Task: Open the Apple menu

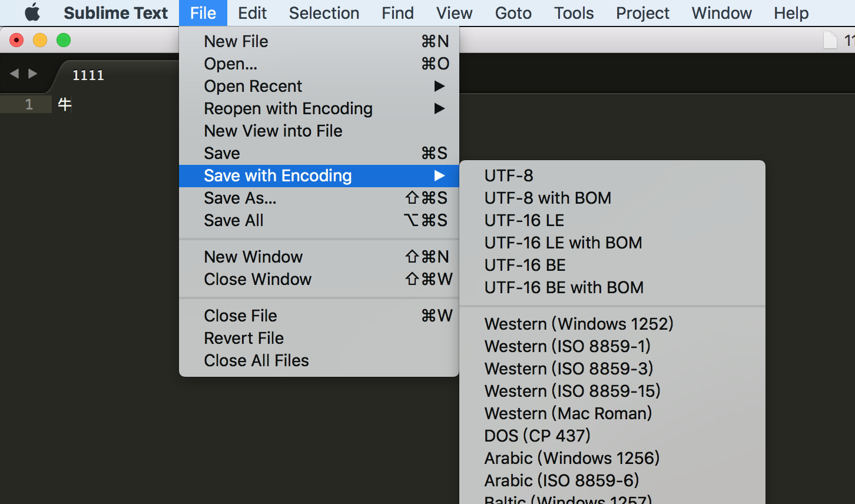Action: click(x=32, y=13)
